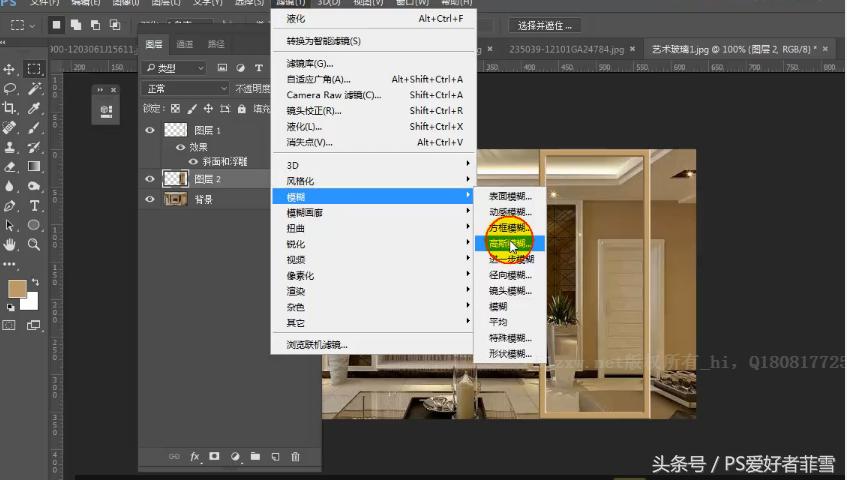This screenshot has height=480, width=847.
Task: Open the 类型 layer filter dropdown
Action: pos(174,68)
